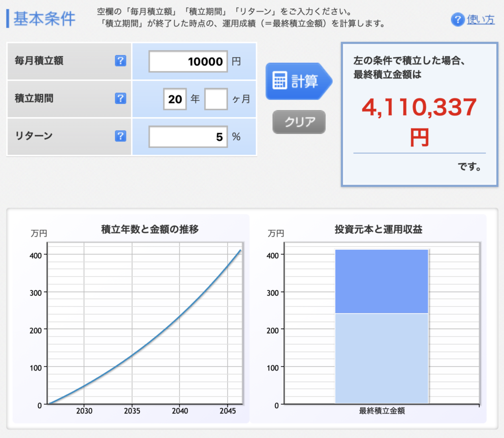The image size is (504, 438).
Task: Open the 使い方 help link
Action: pyautogui.click(x=480, y=20)
